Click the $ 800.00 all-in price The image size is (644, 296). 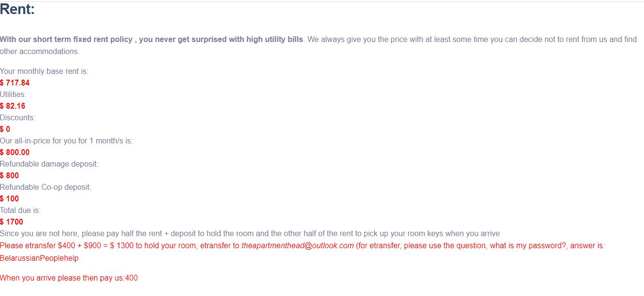pyautogui.click(x=14, y=153)
